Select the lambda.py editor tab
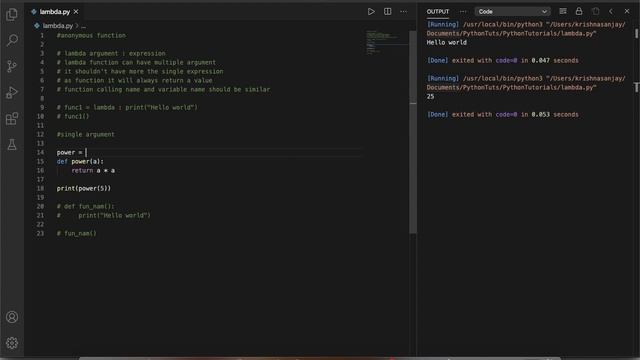The width and height of the screenshot is (640, 360). (54, 12)
